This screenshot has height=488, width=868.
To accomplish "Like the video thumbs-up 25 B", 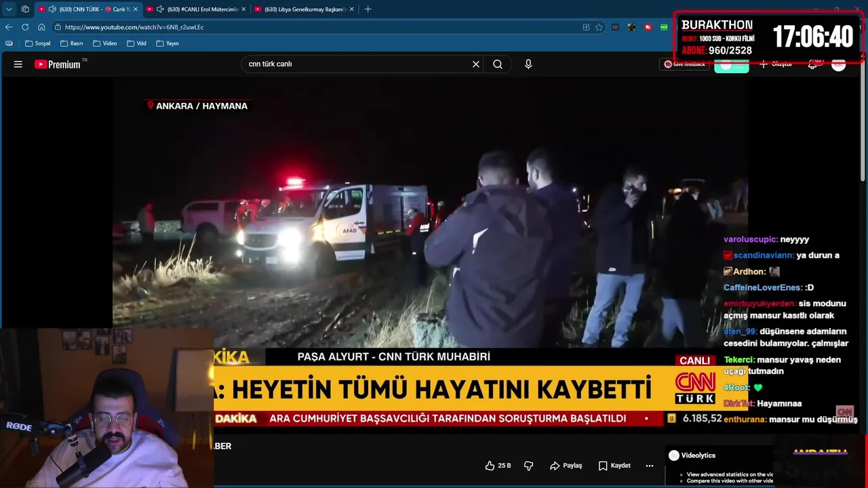I will tap(498, 466).
